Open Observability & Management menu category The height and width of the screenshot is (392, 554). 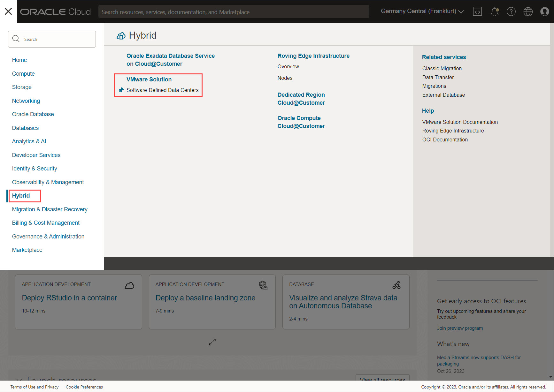tap(48, 182)
